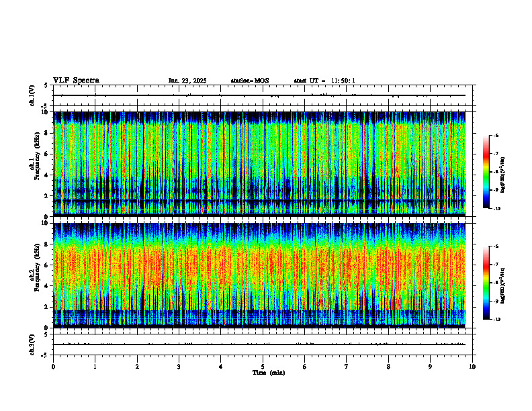Click the "-7" tick on ch.1 colorbar
This screenshot has width=532, height=411.
(496, 154)
